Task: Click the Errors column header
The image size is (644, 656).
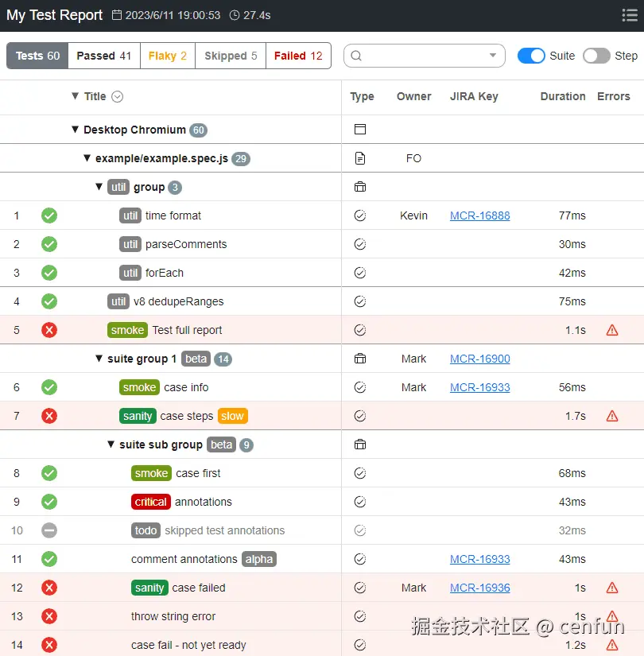Action: point(614,96)
